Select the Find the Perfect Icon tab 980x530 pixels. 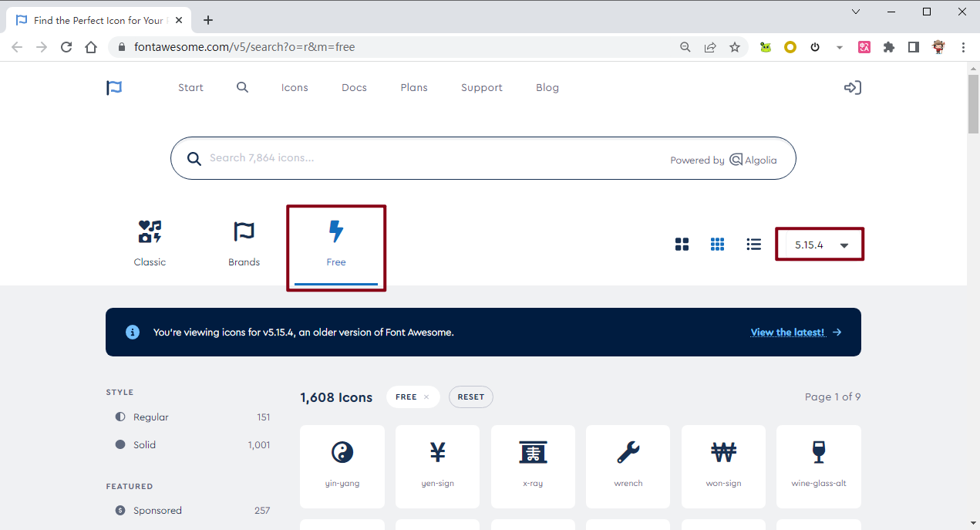click(99, 20)
